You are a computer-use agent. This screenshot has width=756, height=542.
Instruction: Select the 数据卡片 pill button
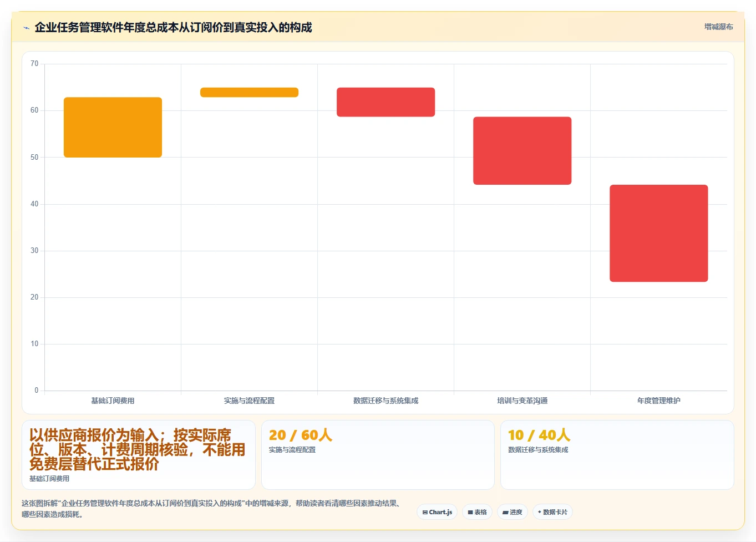tap(552, 512)
